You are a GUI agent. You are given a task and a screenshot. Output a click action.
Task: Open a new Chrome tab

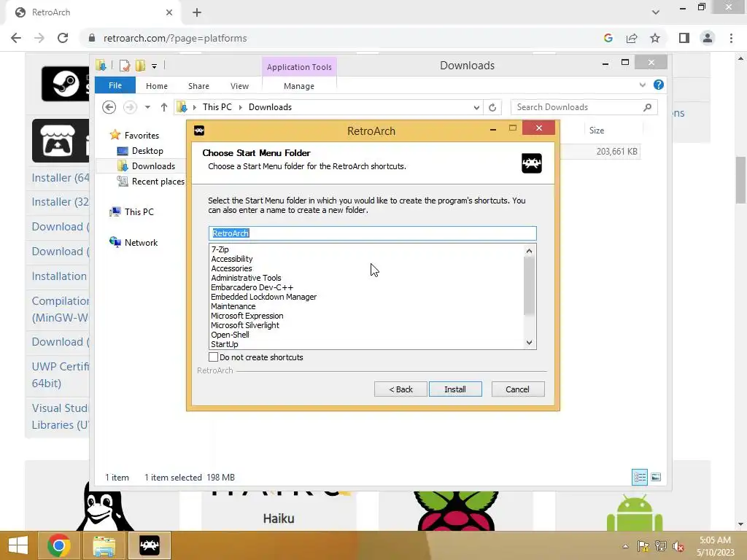[x=197, y=12]
